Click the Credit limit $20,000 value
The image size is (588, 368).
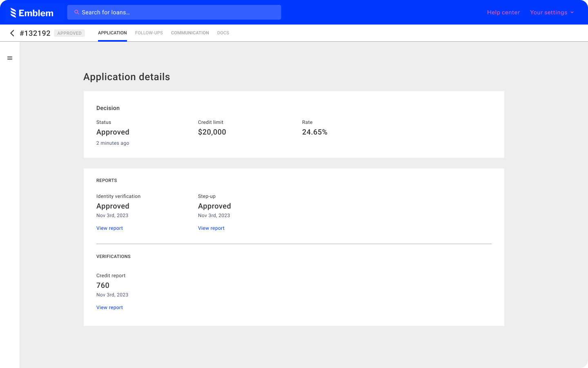212,132
